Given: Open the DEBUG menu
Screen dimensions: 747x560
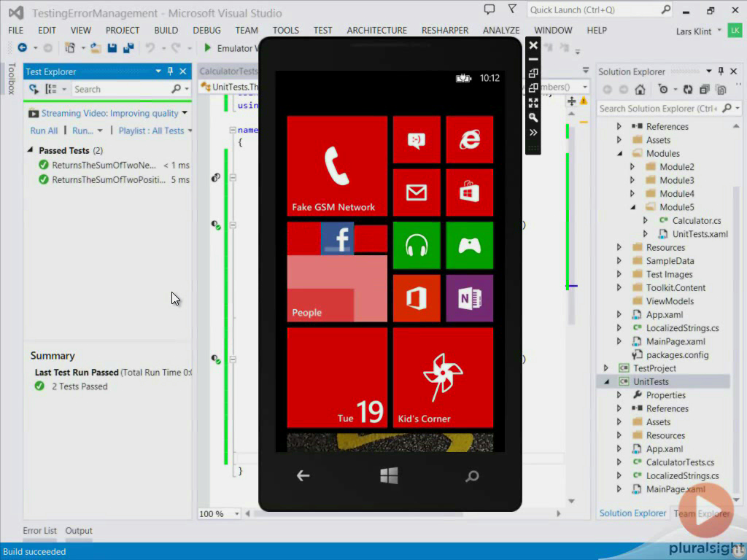Looking at the screenshot, I should 206,30.
